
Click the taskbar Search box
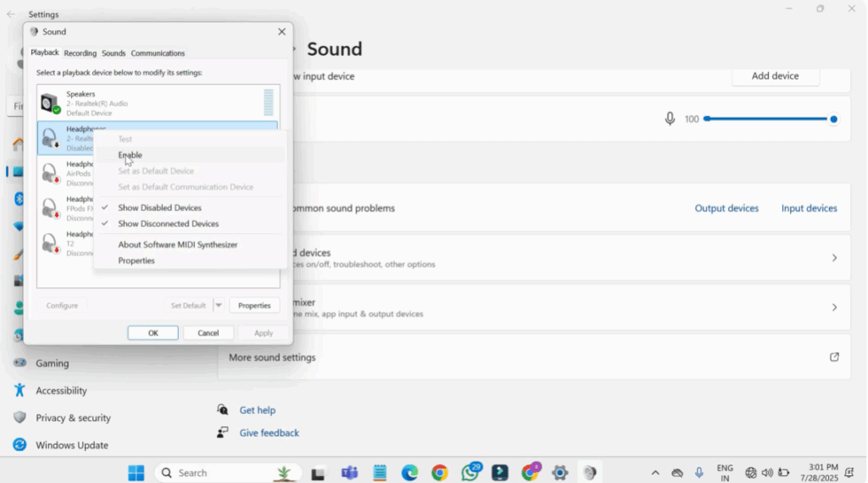[216, 473]
